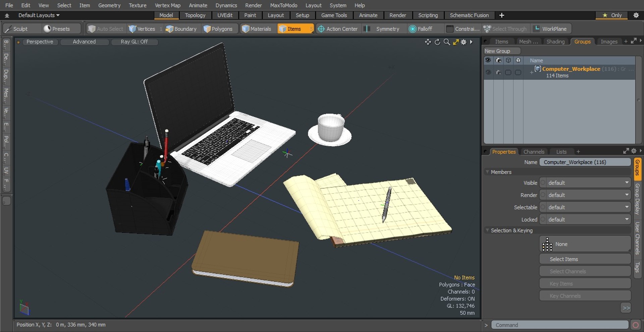Open the Perspective view type dropdown
The width and height of the screenshot is (644, 332).
click(x=40, y=42)
